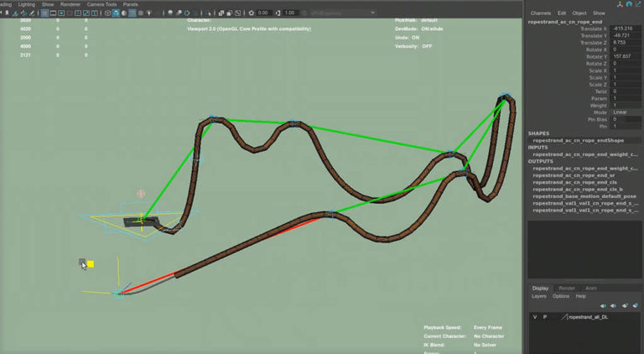Switch to the Display layer tab
644x354 pixels.
540,289
